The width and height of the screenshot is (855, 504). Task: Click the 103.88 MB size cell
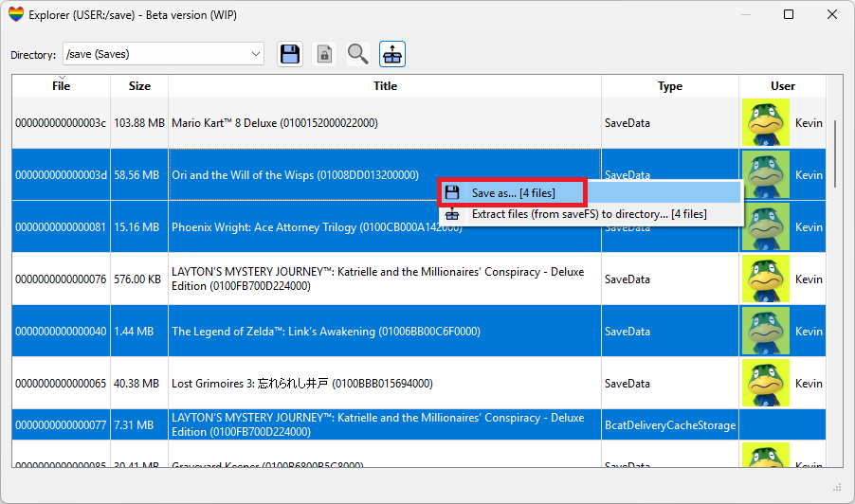[x=139, y=123]
